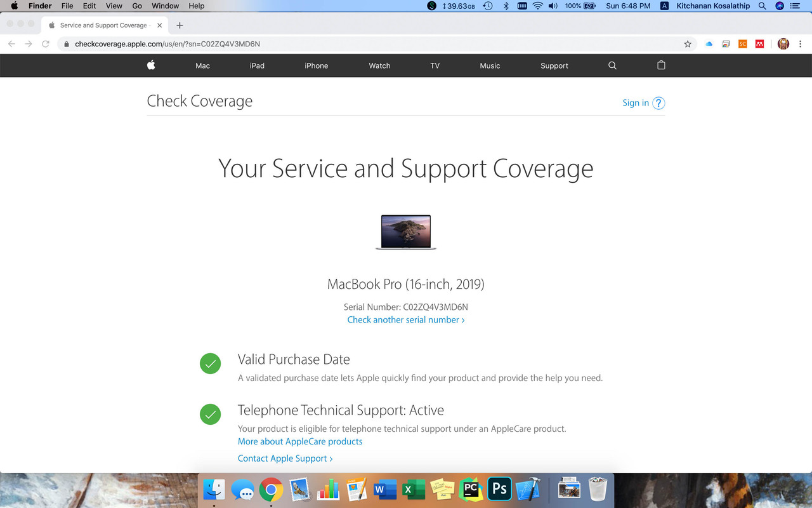Close the Service and Support Coverage tab
The image size is (812, 508).
[159, 25]
